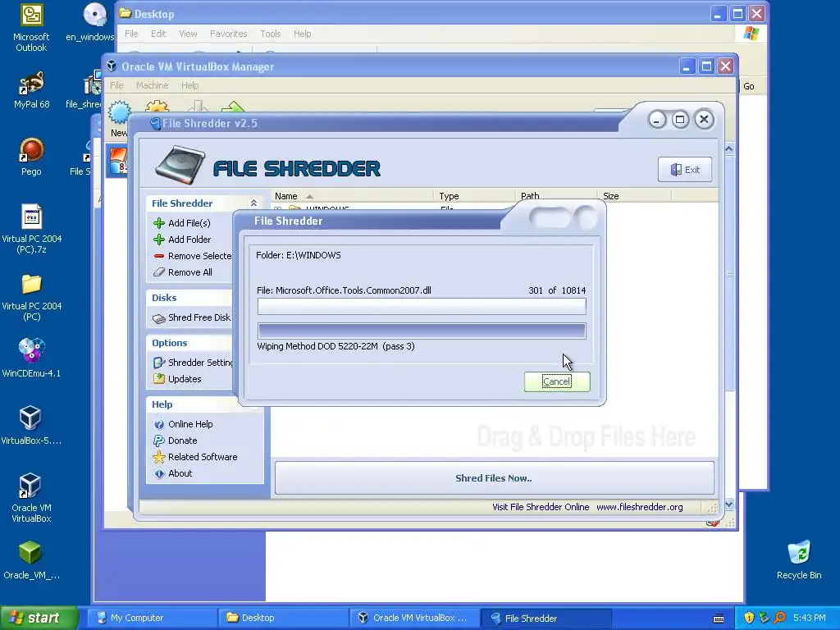
Task: Sort list by the Type column
Action: 474,196
